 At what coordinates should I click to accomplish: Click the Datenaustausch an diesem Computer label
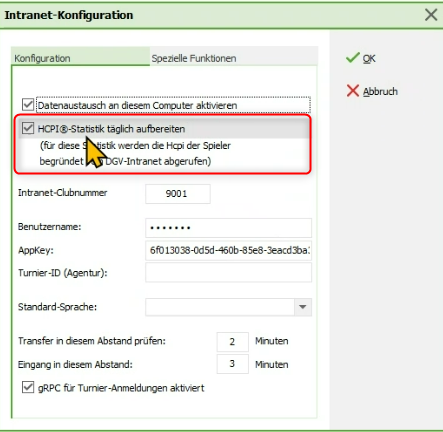tap(137, 105)
